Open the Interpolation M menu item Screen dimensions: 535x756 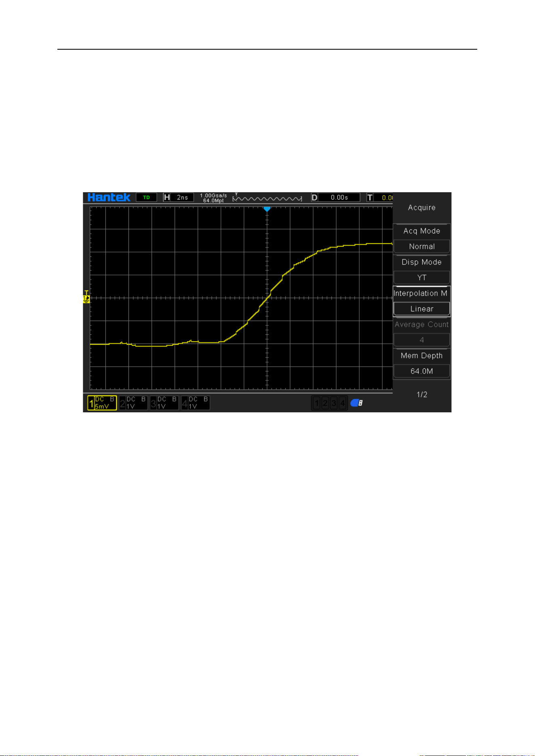(x=421, y=293)
